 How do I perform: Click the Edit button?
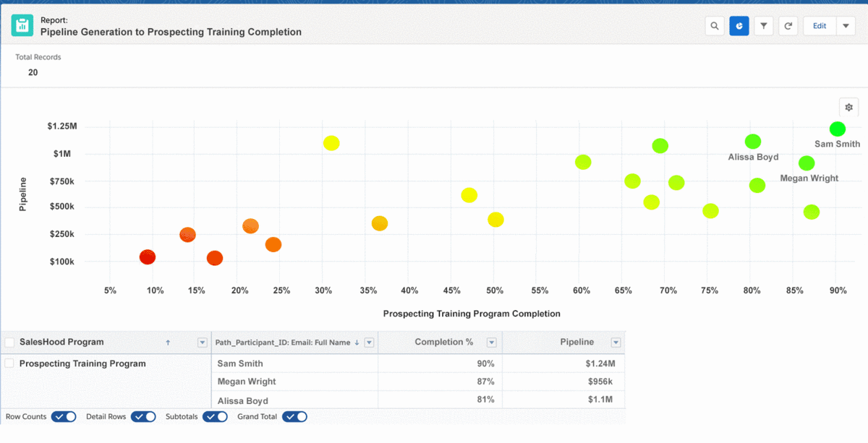tap(818, 25)
